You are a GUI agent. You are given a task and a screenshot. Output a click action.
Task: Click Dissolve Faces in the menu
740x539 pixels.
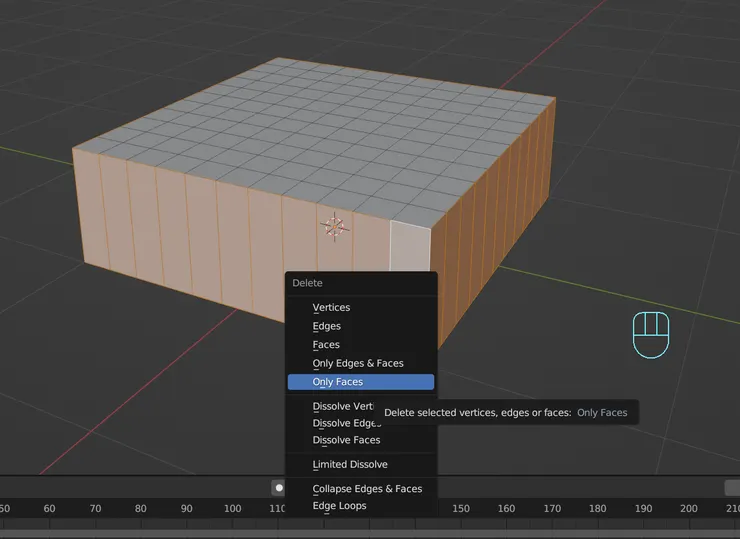tap(346, 440)
